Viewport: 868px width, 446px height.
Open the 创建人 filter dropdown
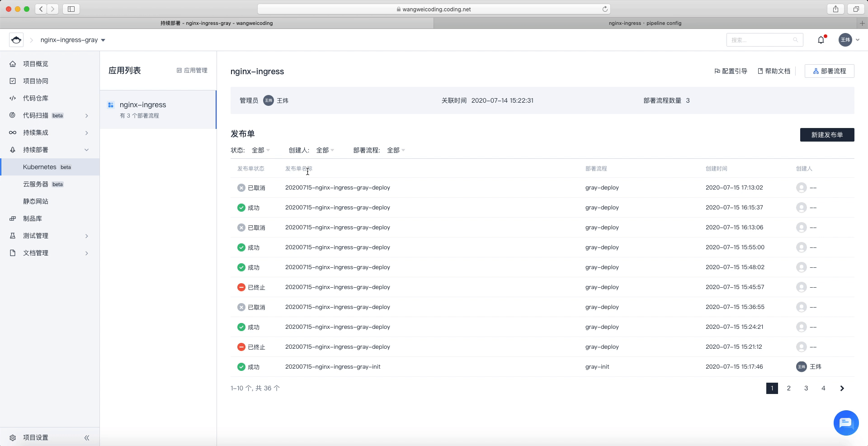click(325, 150)
